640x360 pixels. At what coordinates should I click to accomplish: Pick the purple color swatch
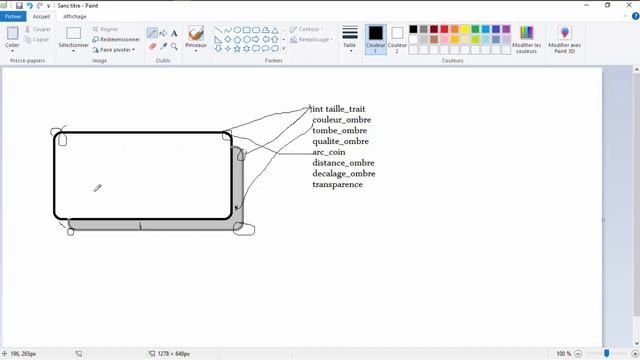[x=506, y=29]
